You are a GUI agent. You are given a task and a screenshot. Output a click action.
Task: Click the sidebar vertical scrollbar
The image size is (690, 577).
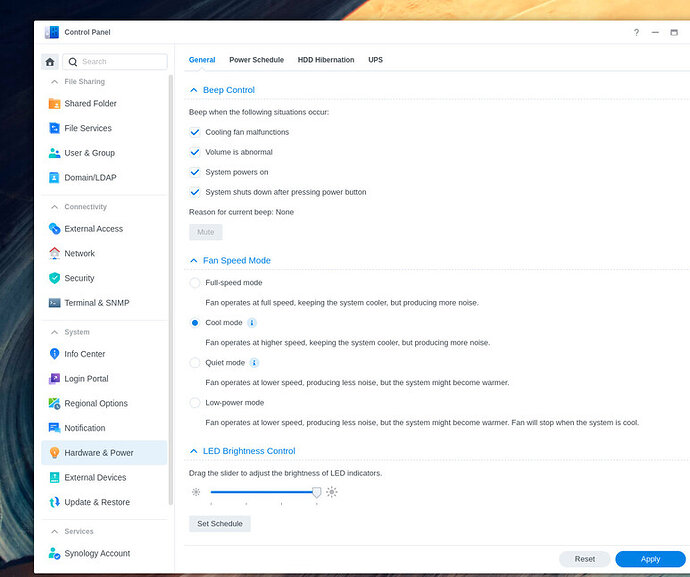[x=171, y=290]
